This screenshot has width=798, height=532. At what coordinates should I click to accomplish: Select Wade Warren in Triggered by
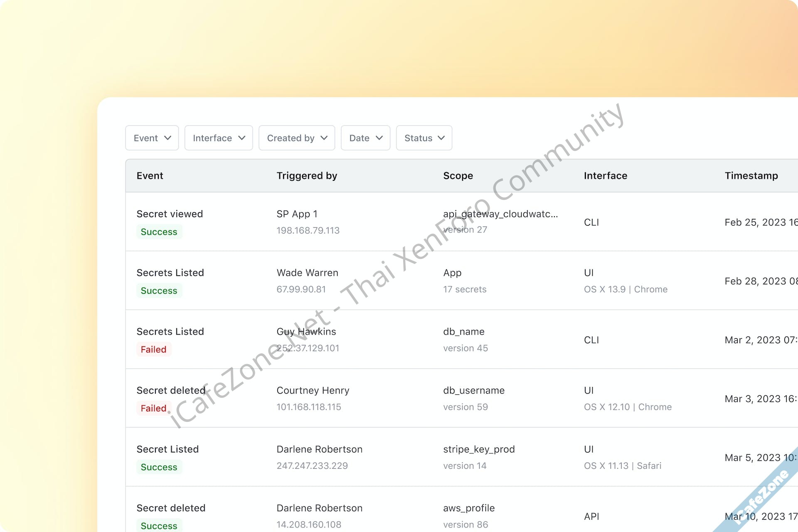coord(307,273)
